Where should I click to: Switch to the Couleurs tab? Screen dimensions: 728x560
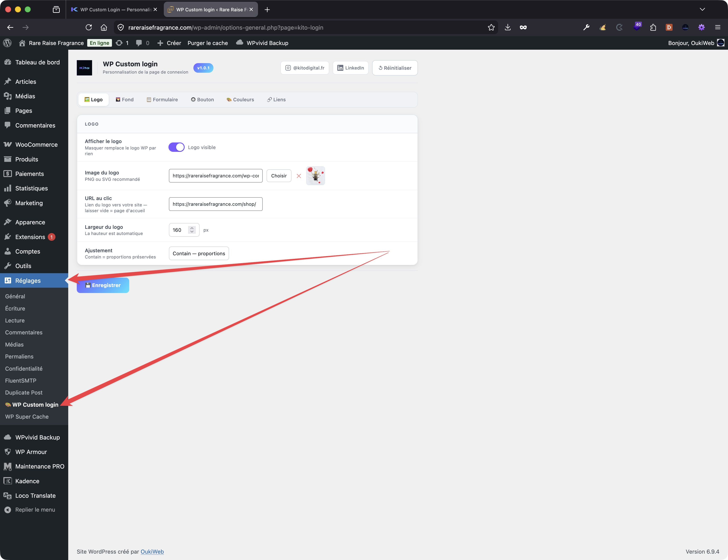(240, 99)
